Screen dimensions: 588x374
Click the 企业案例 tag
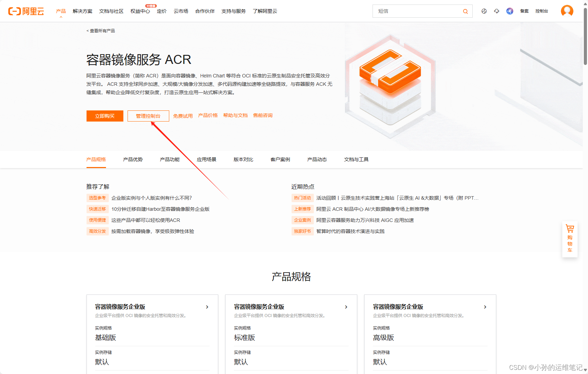(x=302, y=220)
